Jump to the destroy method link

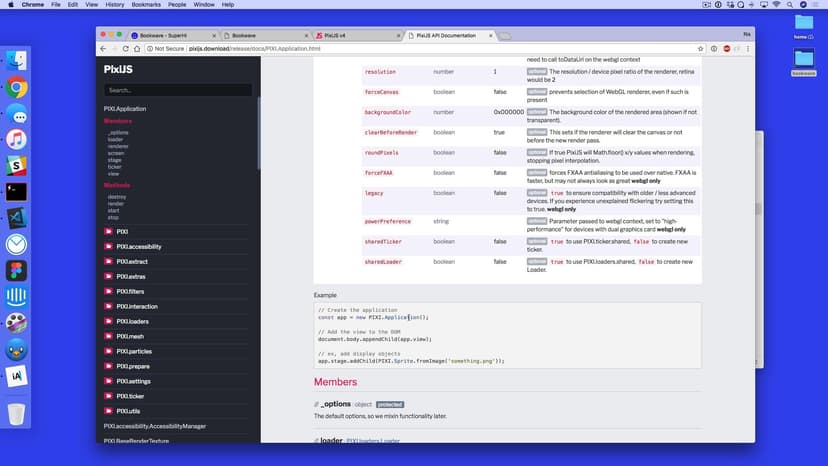117,197
